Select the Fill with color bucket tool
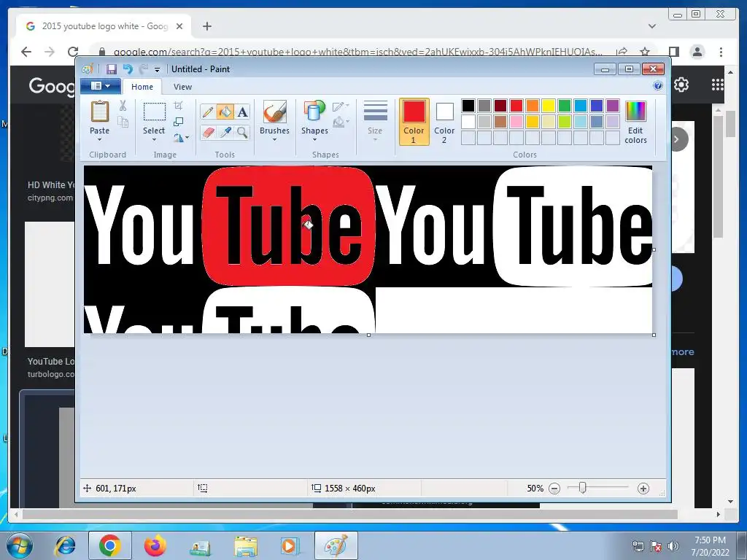The width and height of the screenshot is (747, 560). 225,112
